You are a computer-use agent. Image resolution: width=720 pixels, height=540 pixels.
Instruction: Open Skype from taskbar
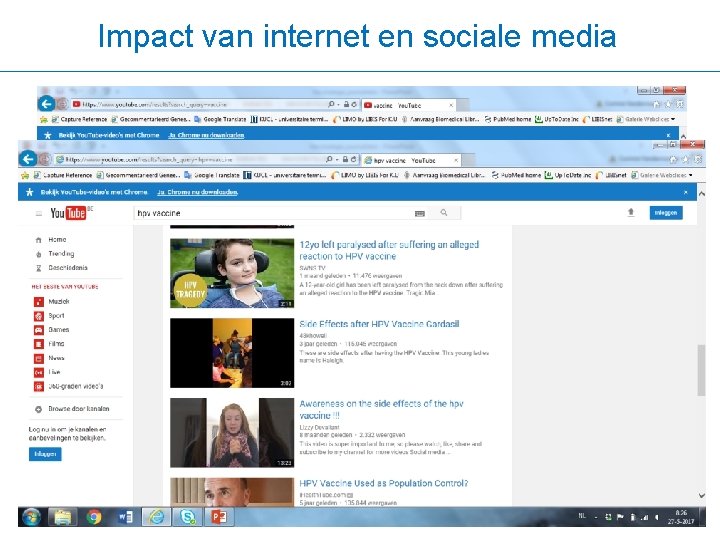187,517
